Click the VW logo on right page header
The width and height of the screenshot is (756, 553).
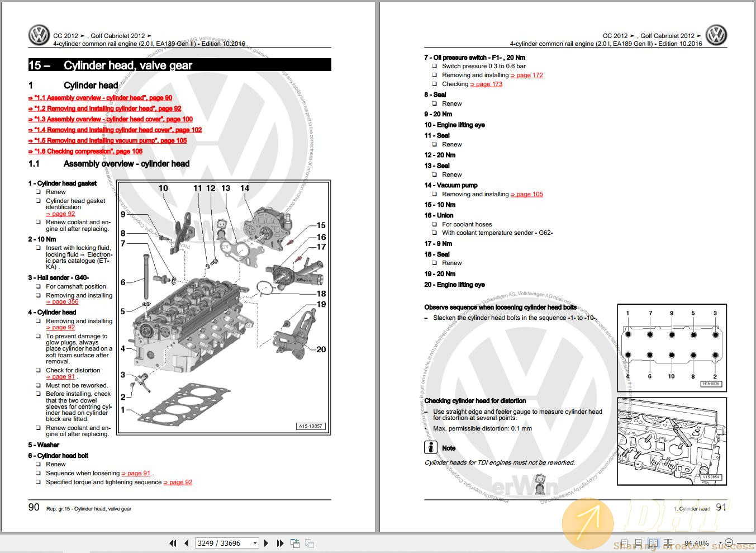tap(716, 35)
